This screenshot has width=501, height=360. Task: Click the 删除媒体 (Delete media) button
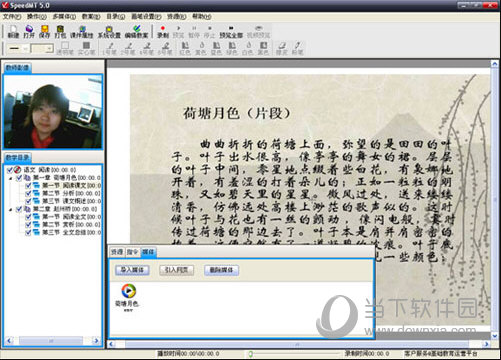pos(221,270)
